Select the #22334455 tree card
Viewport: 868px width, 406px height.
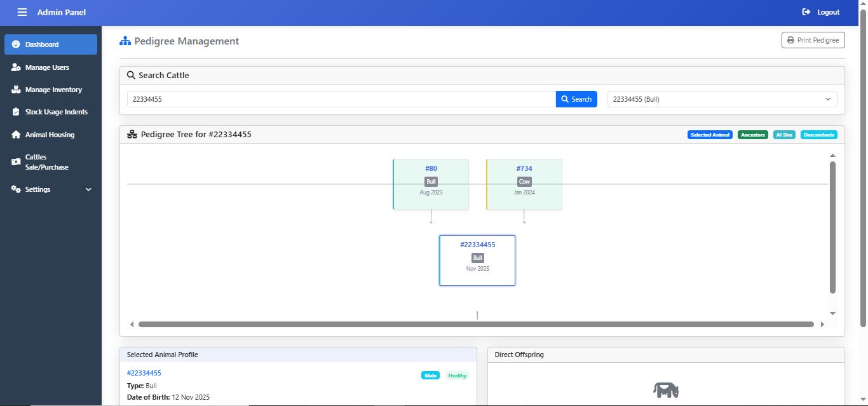pos(477,261)
